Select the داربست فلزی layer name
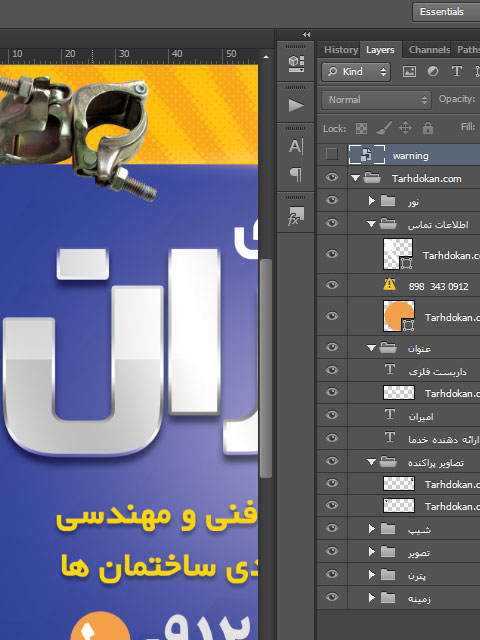 point(437,371)
